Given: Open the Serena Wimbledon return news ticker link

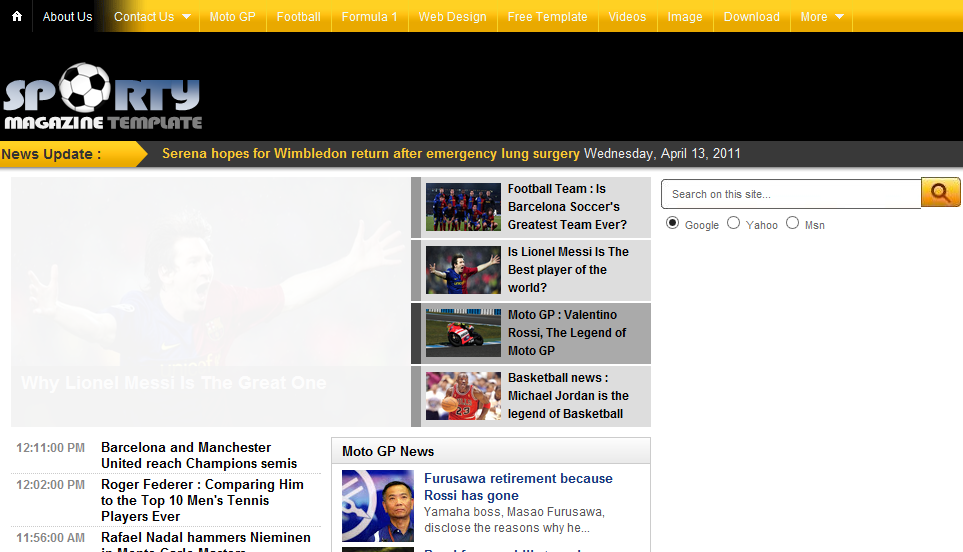Looking at the screenshot, I should pyautogui.click(x=370, y=154).
